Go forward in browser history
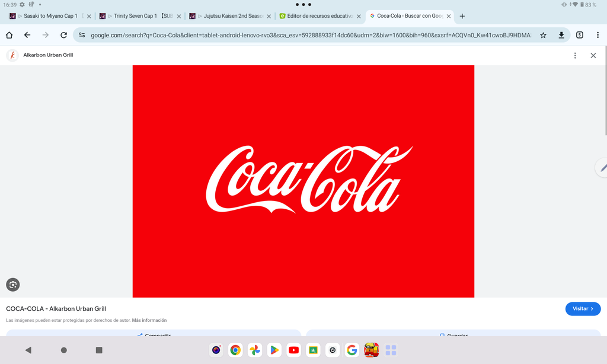The height and width of the screenshot is (364, 607). (45, 35)
